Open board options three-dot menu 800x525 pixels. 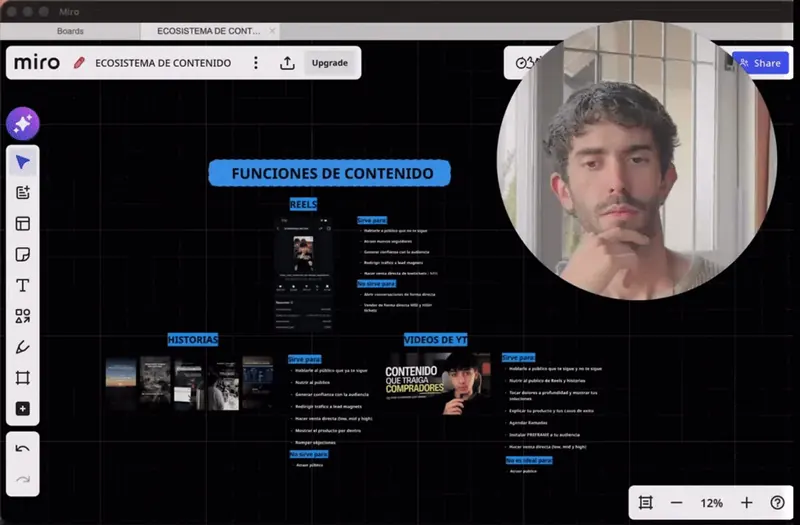[x=256, y=63]
